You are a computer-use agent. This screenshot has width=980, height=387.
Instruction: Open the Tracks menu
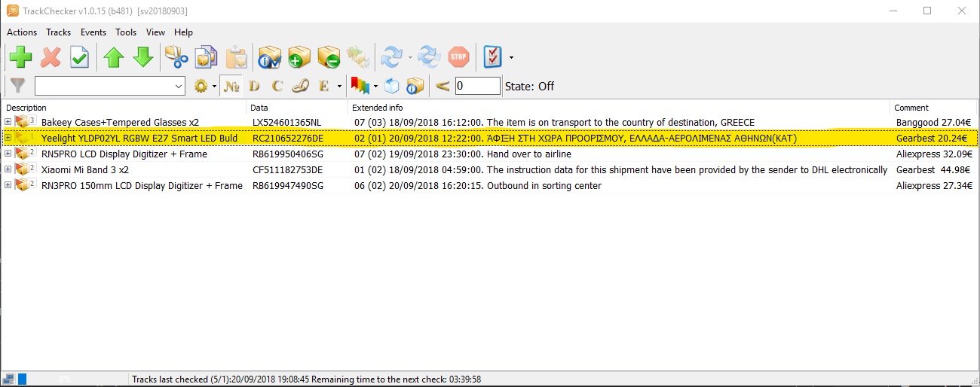pyautogui.click(x=58, y=32)
